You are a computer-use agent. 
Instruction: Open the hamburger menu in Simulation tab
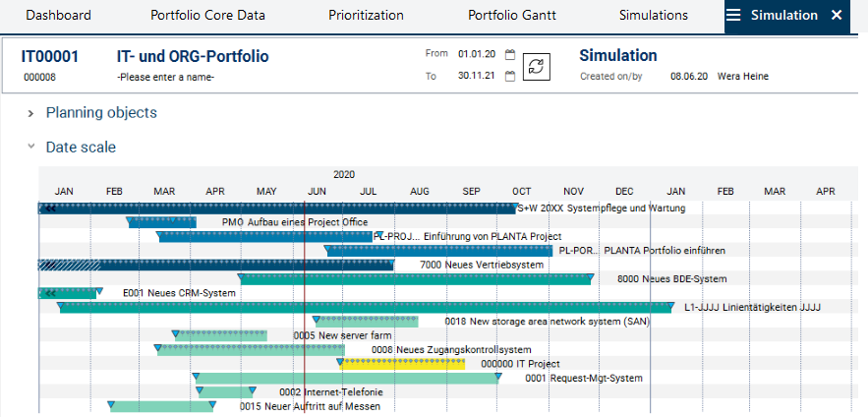(733, 16)
